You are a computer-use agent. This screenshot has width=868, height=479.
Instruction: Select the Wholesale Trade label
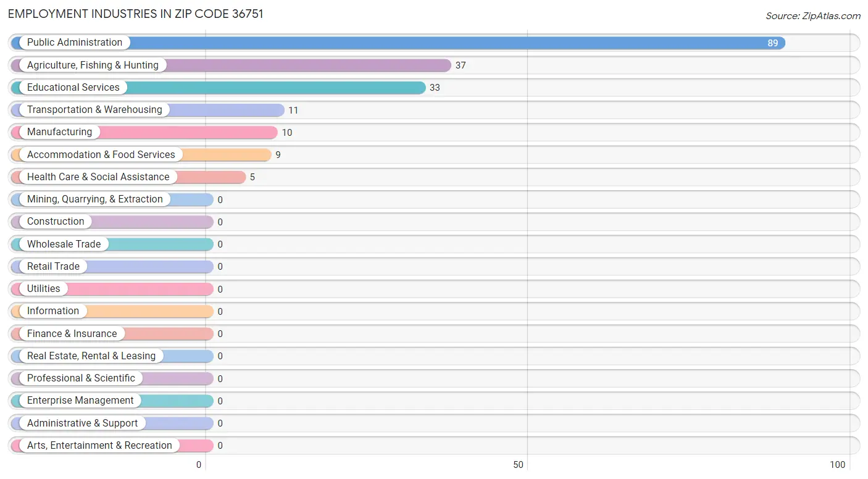64,244
